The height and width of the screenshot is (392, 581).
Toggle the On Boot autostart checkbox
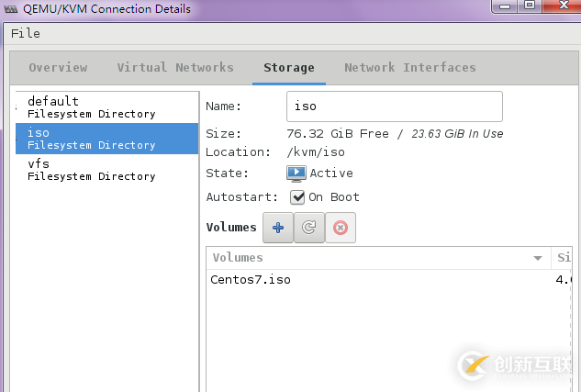click(x=297, y=197)
